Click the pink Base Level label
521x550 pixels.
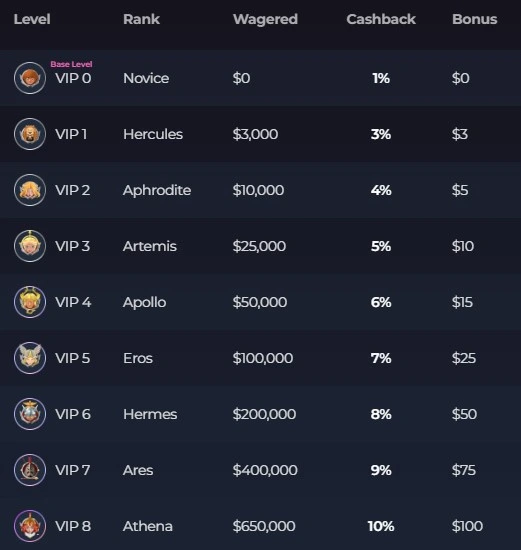(x=71, y=64)
